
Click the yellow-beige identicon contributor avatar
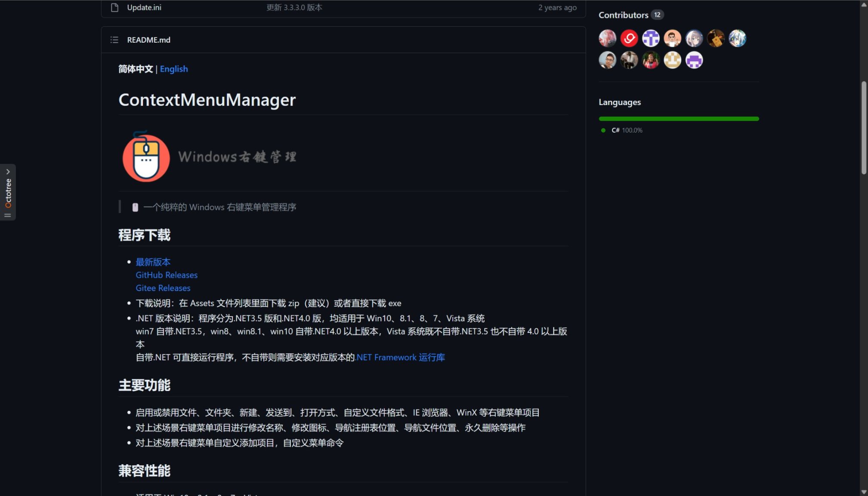click(672, 60)
